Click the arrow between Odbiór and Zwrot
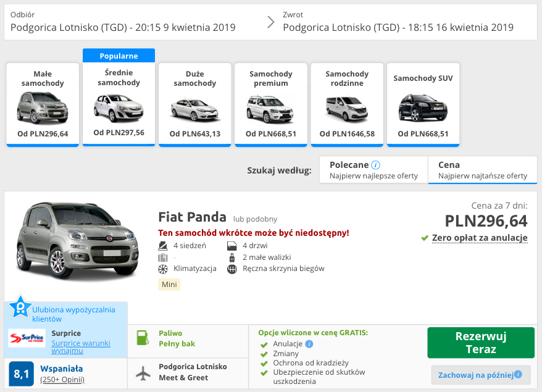 pyautogui.click(x=270, y=22)
